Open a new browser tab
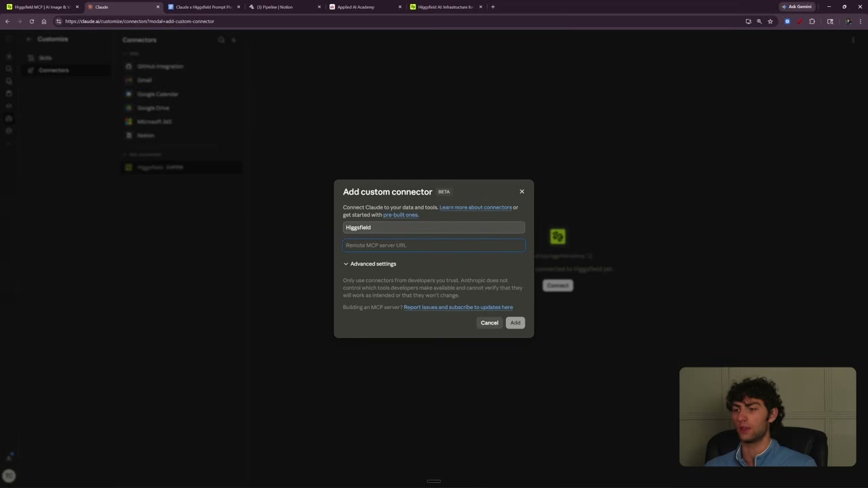The image size is (868, 488). [x=493, y=7]
